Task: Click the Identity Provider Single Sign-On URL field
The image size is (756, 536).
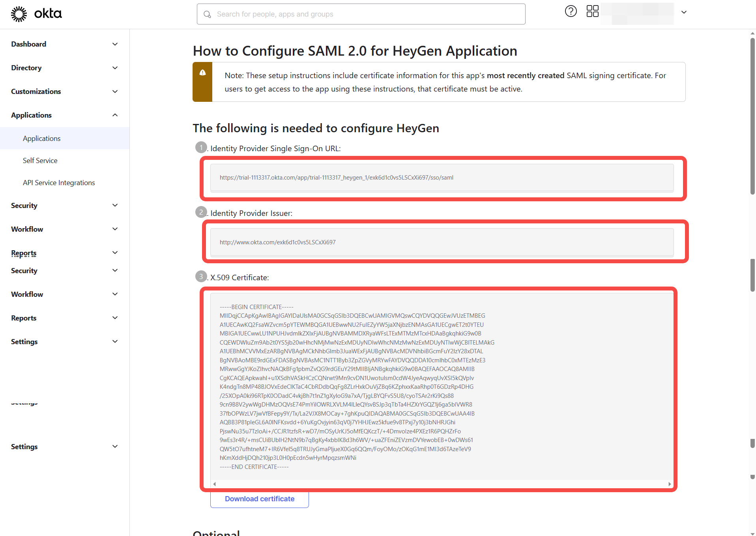Action: 442,178
